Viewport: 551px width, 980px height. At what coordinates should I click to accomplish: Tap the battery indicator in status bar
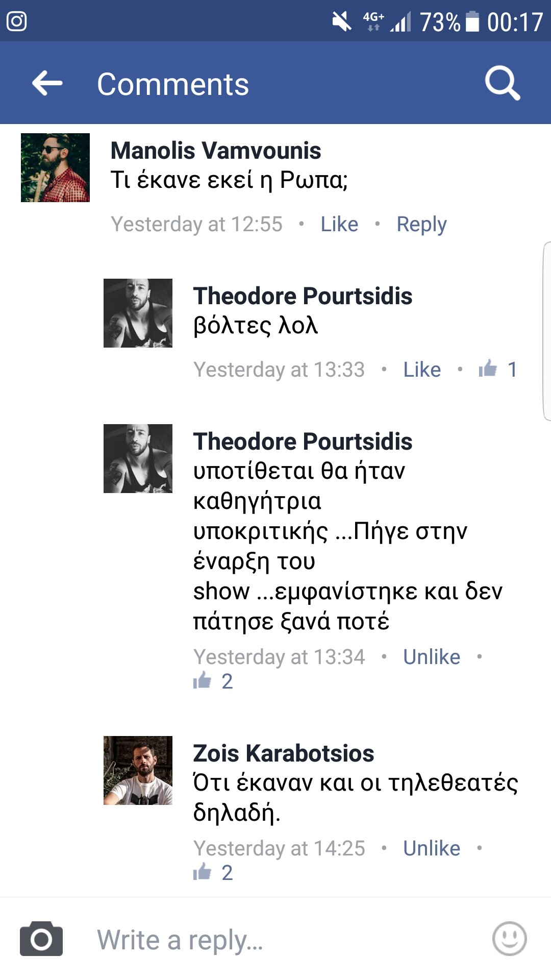coord(473,21)
